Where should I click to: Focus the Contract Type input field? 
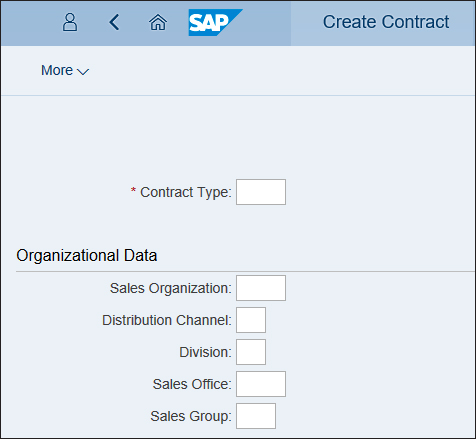(x=261, y=192)
